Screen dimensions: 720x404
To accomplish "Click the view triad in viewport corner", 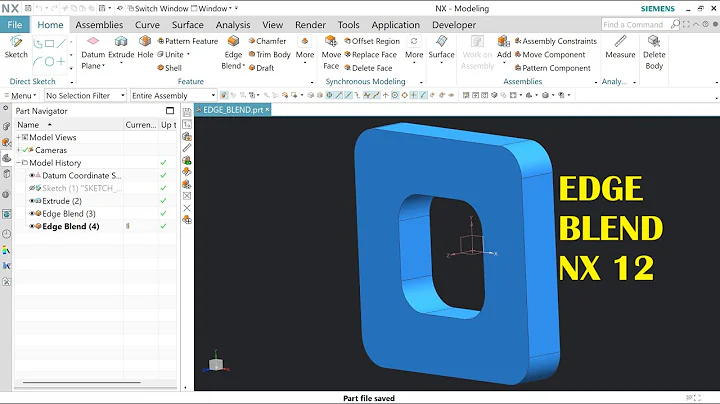I will click(x=216, y=362).
